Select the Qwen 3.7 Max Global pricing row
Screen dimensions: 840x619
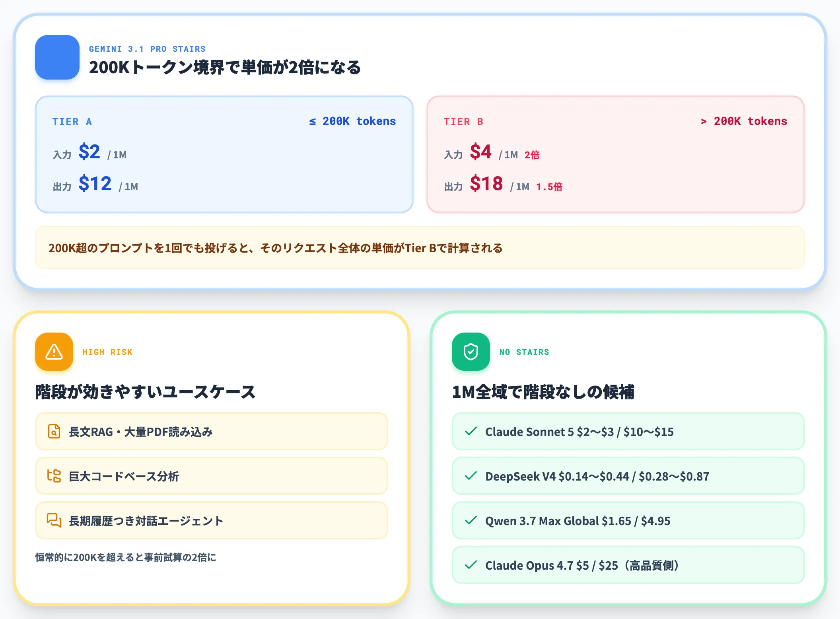pyautogui.click(x=628, y=520)
